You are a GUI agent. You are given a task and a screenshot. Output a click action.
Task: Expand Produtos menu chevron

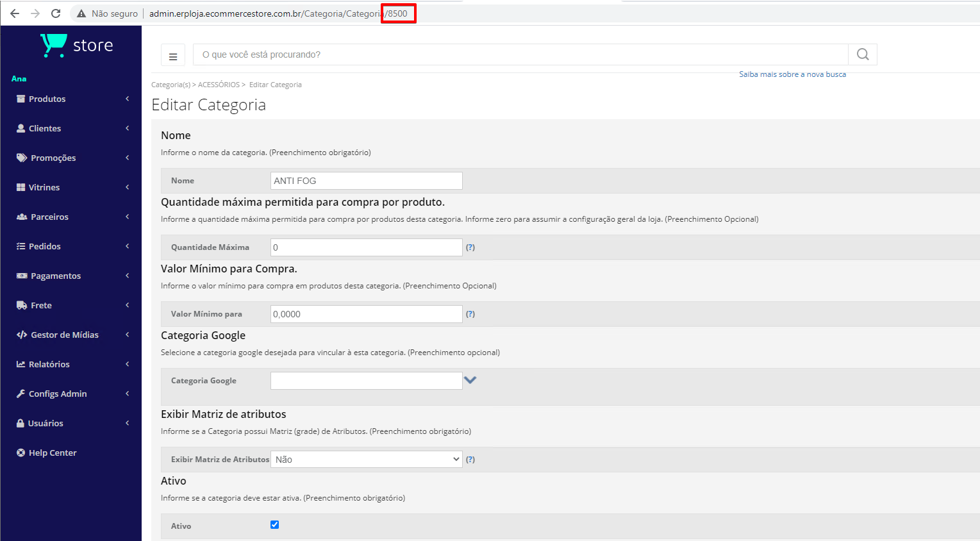click(128, 99)
